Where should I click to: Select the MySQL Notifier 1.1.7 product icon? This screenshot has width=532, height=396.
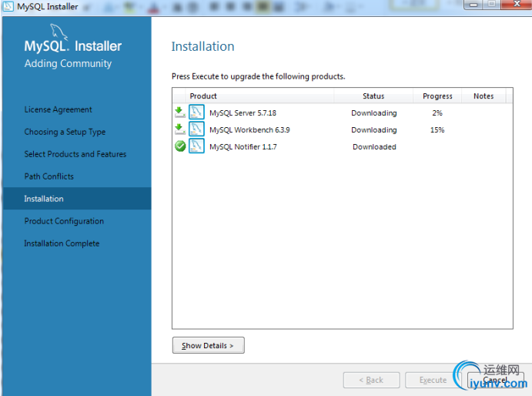(x=196, y=146)
